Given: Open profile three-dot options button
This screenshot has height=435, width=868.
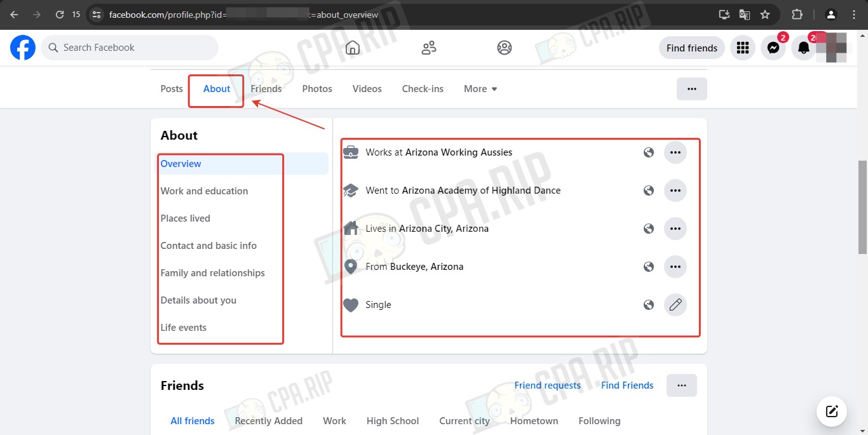Looking at the screenshot, I should pos(692,89).
